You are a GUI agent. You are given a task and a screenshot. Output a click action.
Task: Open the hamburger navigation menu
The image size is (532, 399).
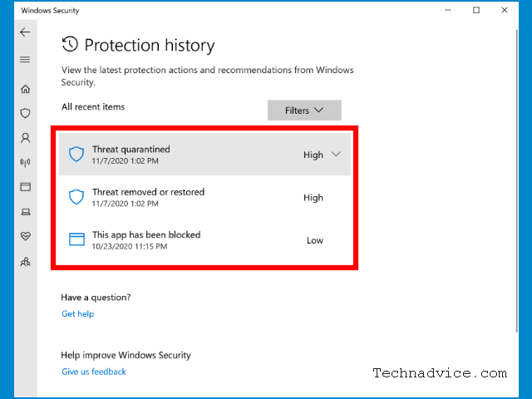[x=25, y=60]
